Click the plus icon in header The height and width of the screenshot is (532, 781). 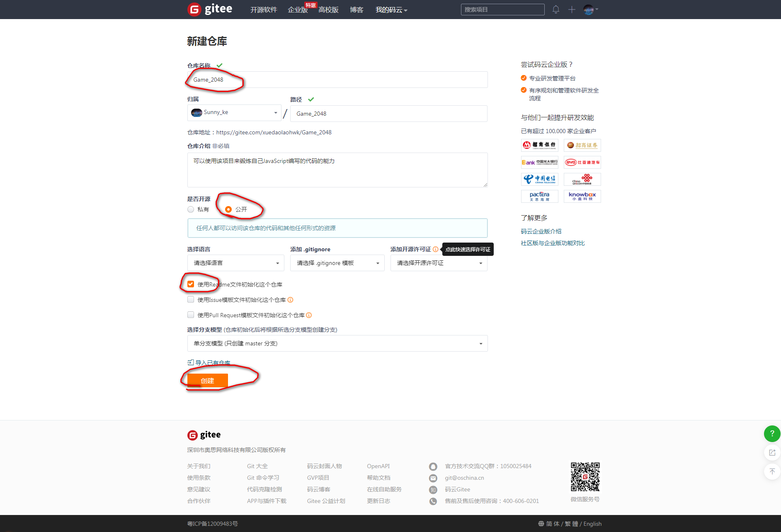point(572,10)
